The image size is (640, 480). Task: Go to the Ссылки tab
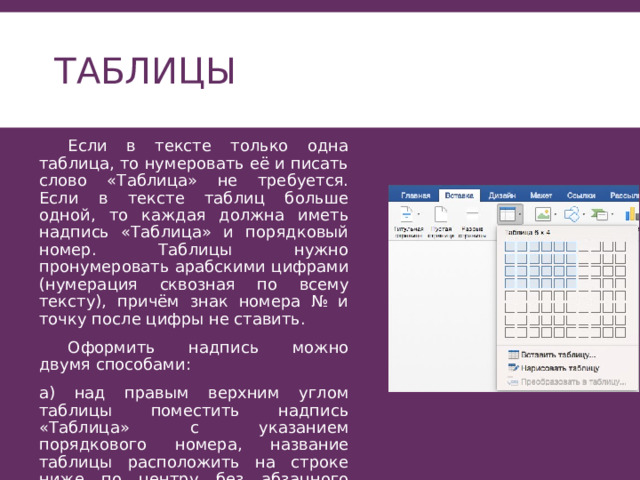coord(581,196)
